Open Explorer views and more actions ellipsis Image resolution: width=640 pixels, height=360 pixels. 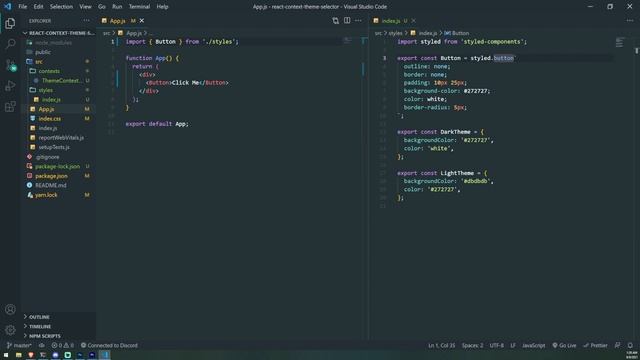(86, 20)
